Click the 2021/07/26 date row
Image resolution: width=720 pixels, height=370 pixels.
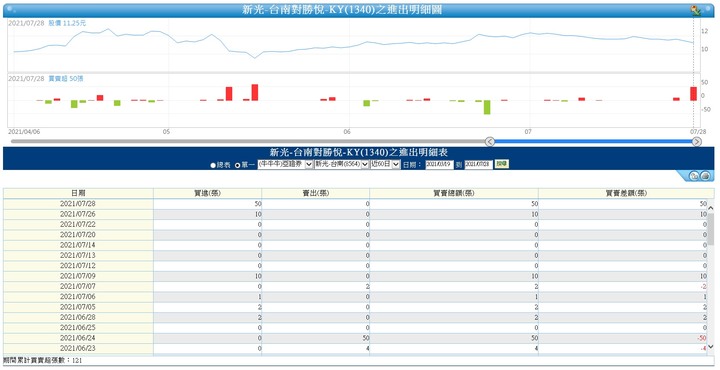[x=78, y=214]
